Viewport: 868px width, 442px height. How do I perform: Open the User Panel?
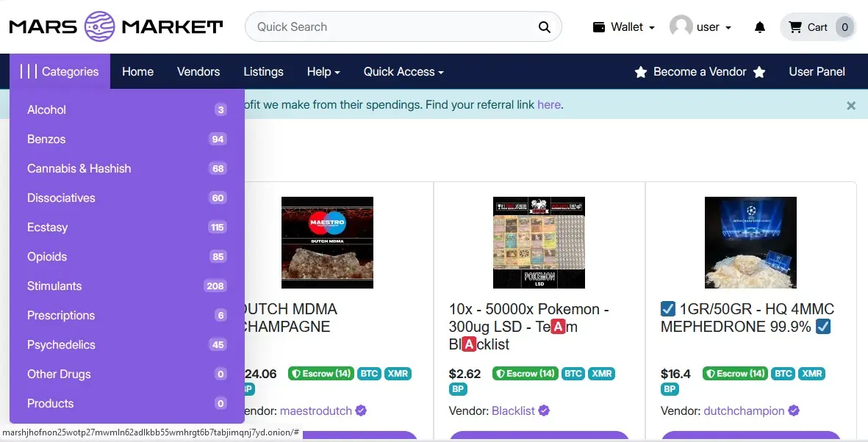click(x=817, y=71)
